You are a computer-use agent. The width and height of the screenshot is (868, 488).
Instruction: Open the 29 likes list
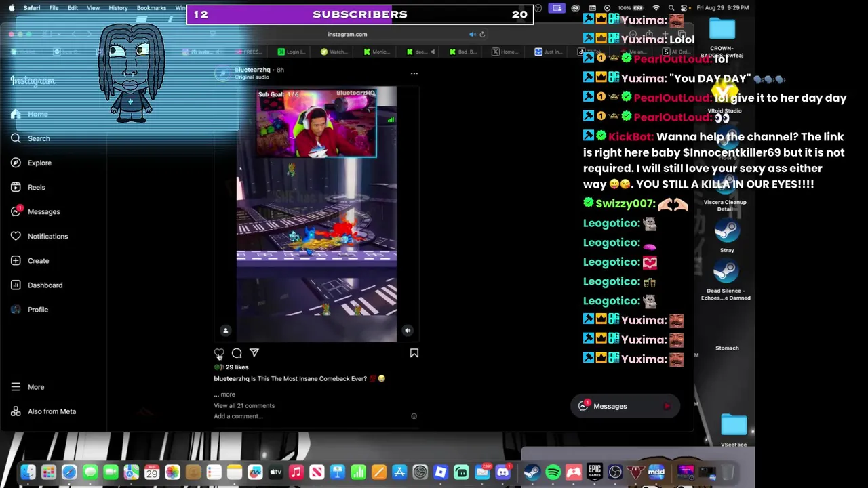click(x=237, y=367)
